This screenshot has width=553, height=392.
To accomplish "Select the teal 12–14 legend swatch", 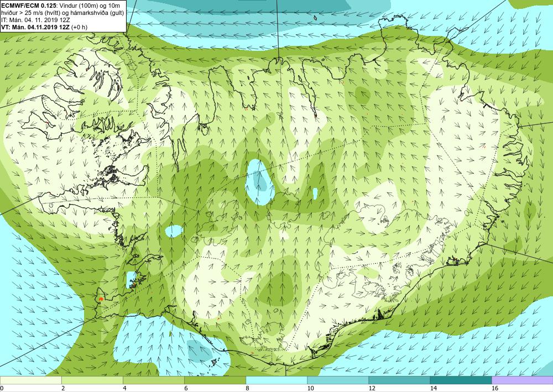I will coord(399,380).
